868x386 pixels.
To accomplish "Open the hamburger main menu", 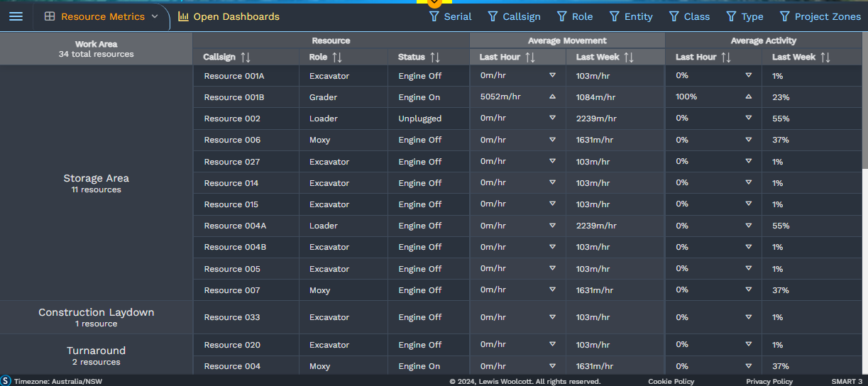I will (x=16, y=16).
